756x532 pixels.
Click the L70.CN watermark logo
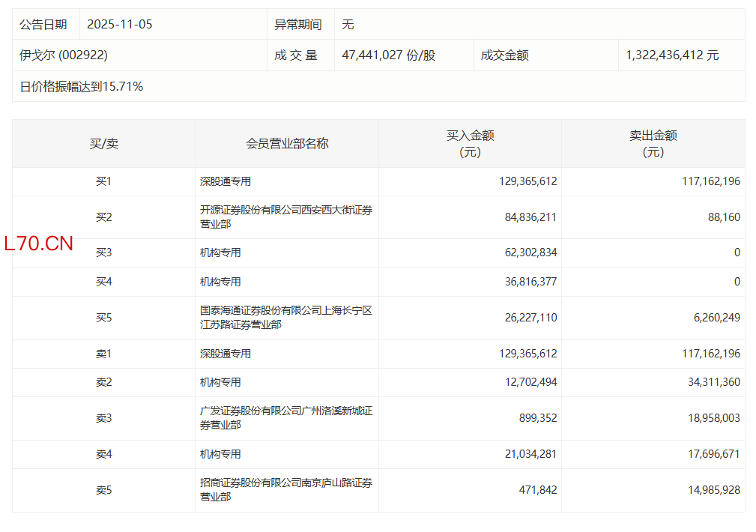pyautogui.click(x=38, y=244)
